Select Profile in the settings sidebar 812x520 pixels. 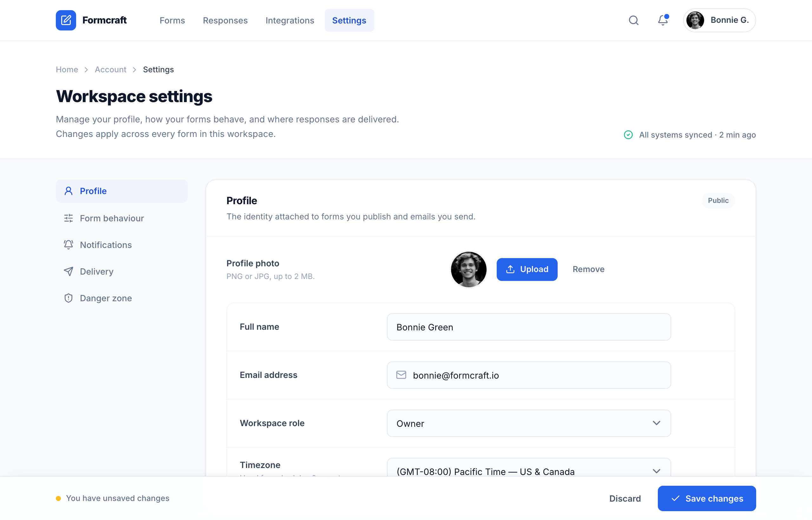pos(121,191)
